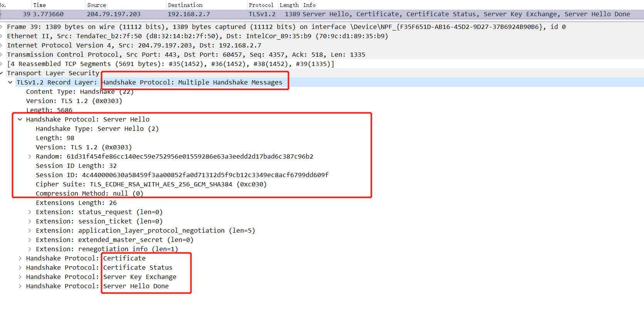Expand the Frame 39 details row
This screenshot has height=311, width=644.
[x=2, y=27]
